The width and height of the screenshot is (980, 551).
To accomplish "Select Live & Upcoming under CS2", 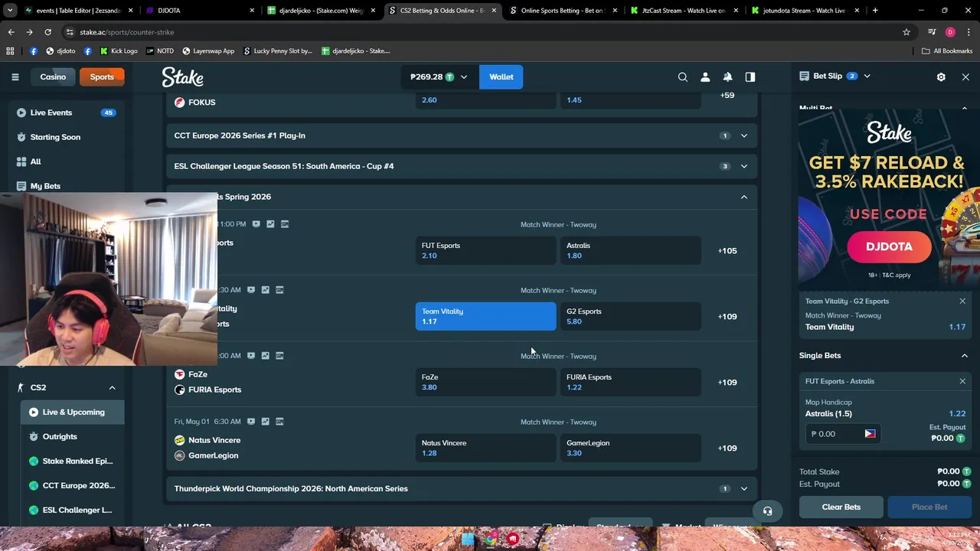I will (72, 412).
